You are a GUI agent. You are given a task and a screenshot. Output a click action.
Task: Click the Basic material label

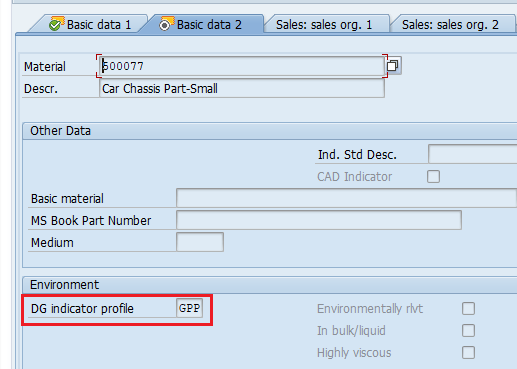coord(67,199)
